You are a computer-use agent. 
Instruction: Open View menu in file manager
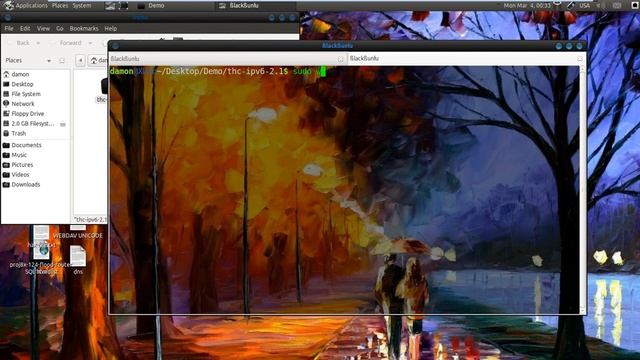pyautogui.click(x=43, y=29)
